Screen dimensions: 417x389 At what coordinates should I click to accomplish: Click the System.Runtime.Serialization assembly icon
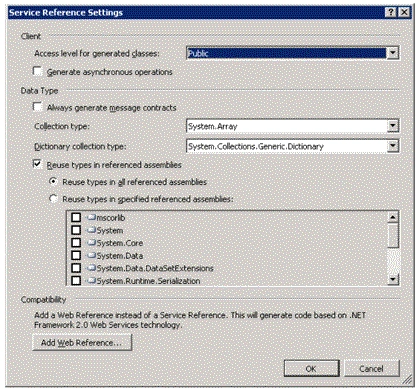point(91,281)
